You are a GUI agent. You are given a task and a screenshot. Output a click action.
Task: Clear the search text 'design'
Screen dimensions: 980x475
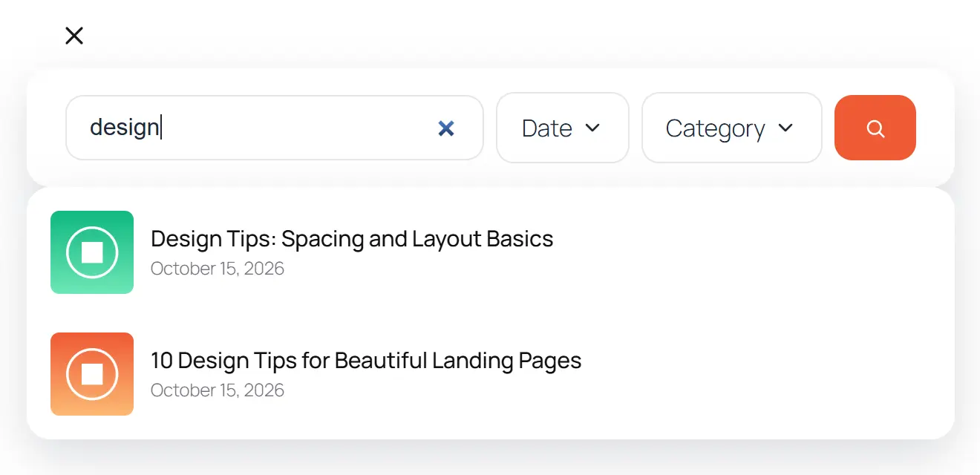click(445, 128)
